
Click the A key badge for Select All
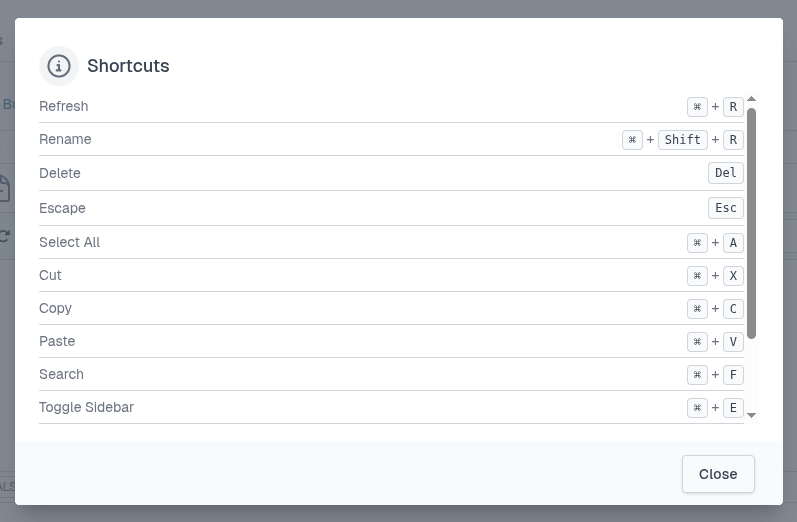coord(733,243)
